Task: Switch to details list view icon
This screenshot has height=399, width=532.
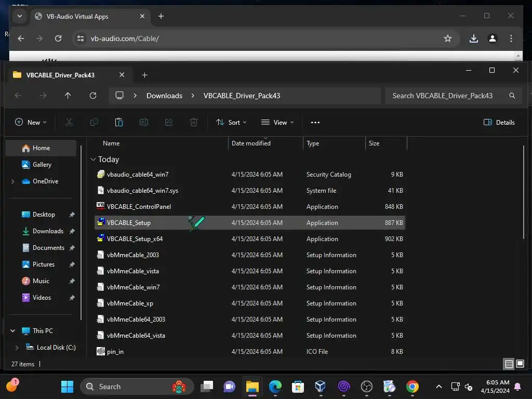Action: pos(509,364)
